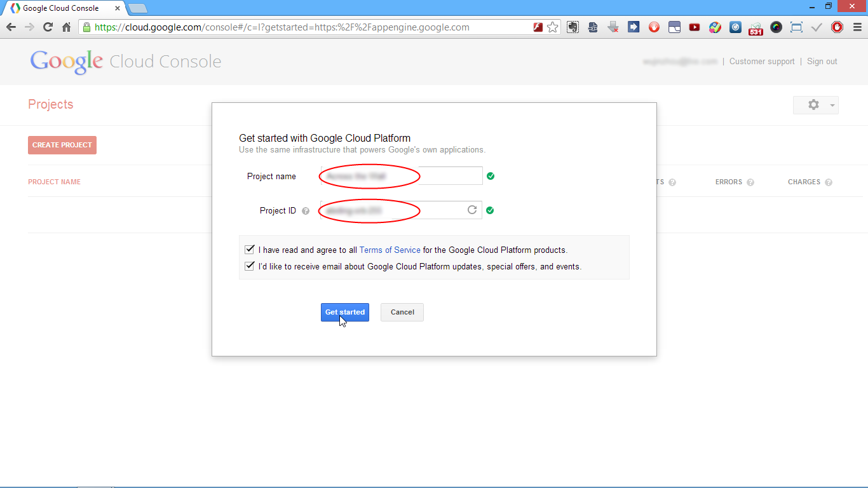Viewport: 868px width, 488px height.
Task: Click the PROJECT NAME column header
Action: 55,182
